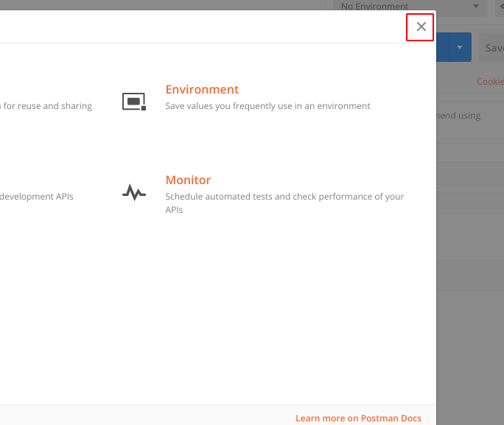Open the Cookies link
Viewport: 504px width, 425px height.
tap(490, 82)
